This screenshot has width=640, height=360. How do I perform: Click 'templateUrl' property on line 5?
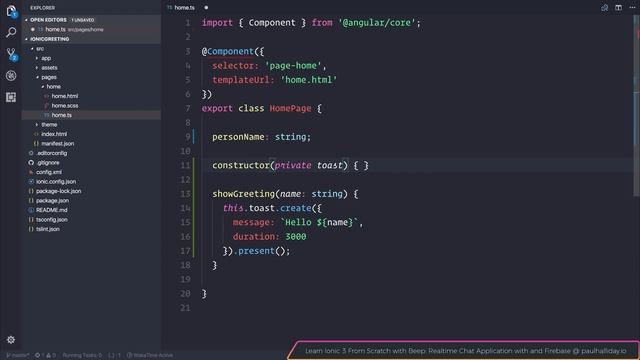240,80
